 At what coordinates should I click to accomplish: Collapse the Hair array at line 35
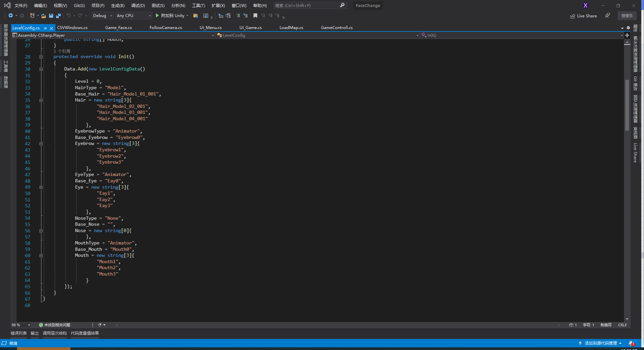point(41,100)
